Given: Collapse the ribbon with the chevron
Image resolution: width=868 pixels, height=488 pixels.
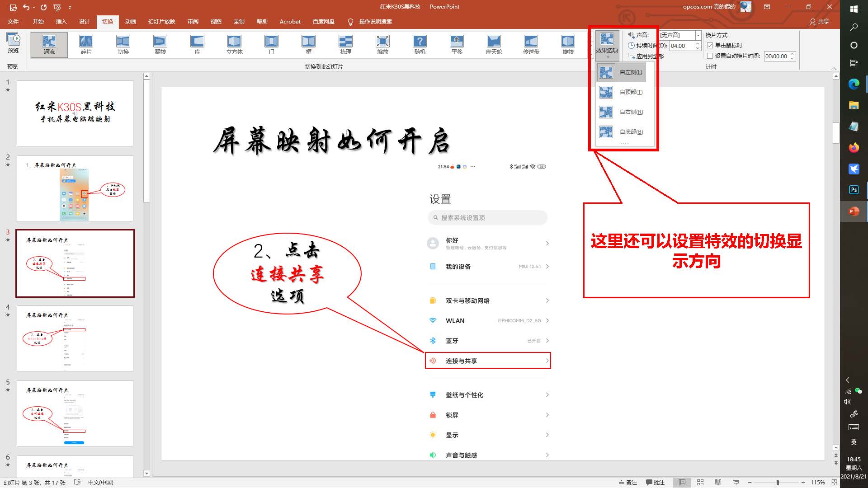Looking at the screenshot, I should pyautogui.click(x=834, y=68).
